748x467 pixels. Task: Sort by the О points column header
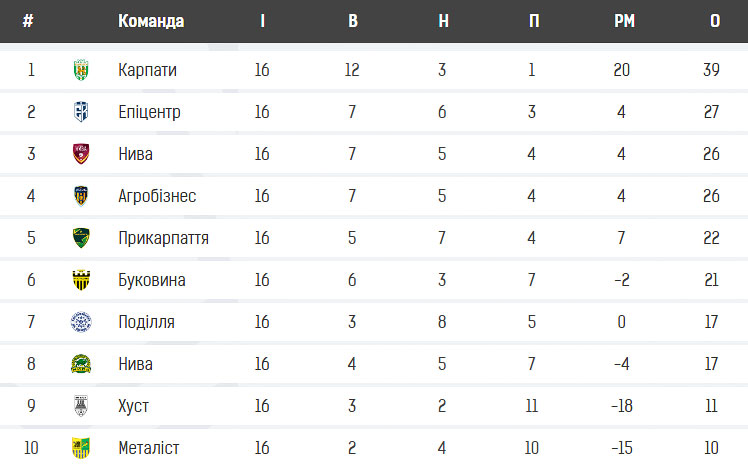coord(715,21)
